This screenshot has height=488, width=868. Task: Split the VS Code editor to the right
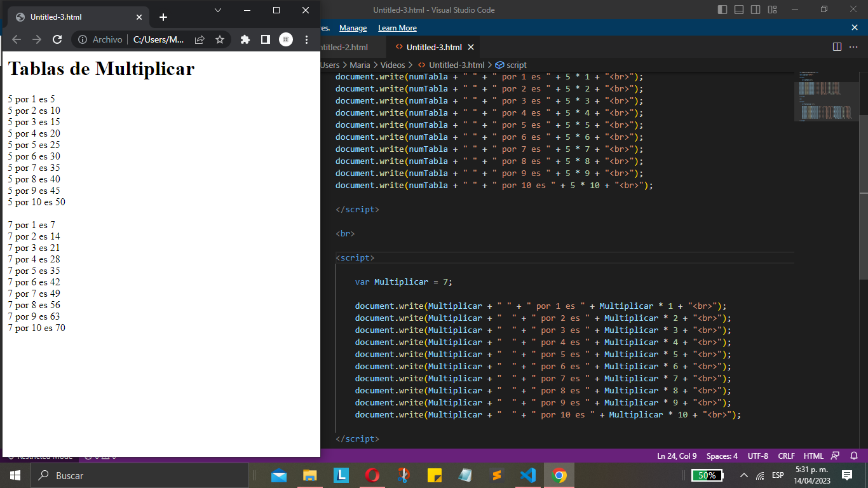tap(837, 47)
